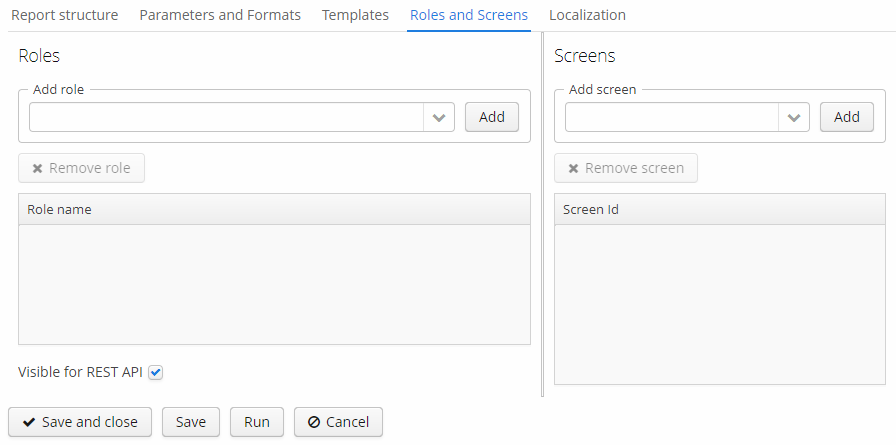Select the Localization tab

click(x=587, y=15)
